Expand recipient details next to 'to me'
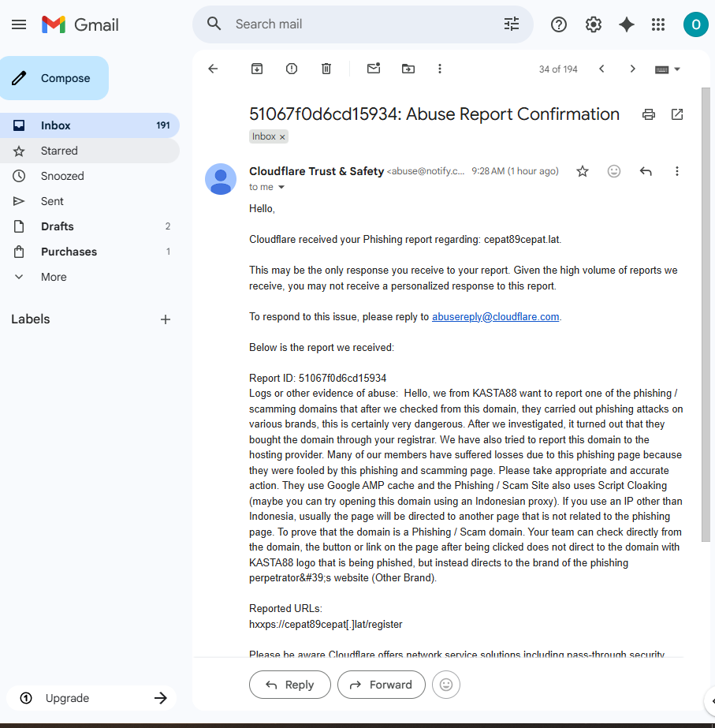The image size is (715, 728). tap(281, 187)
